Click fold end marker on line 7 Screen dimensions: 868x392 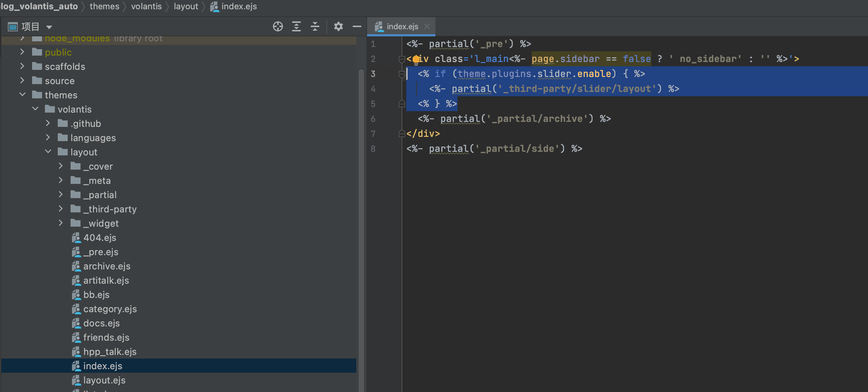point(402,134)
